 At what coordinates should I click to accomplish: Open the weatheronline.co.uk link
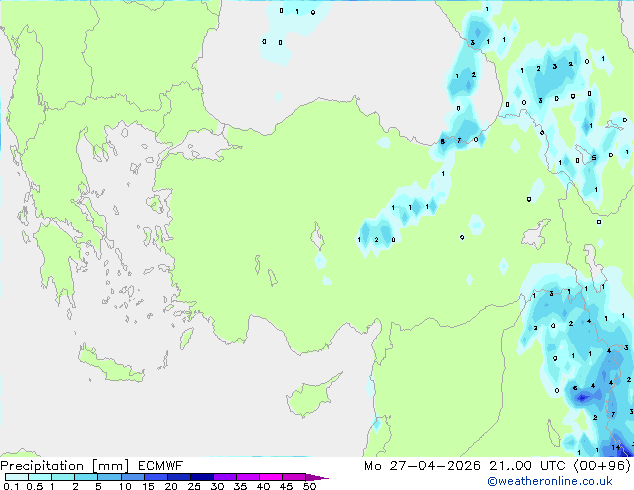coord(550,481)
